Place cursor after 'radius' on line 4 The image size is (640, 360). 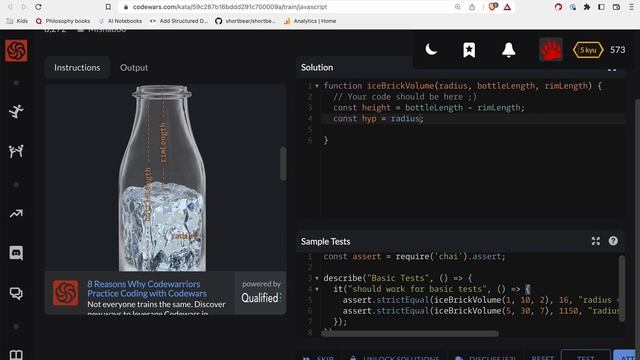420,119
